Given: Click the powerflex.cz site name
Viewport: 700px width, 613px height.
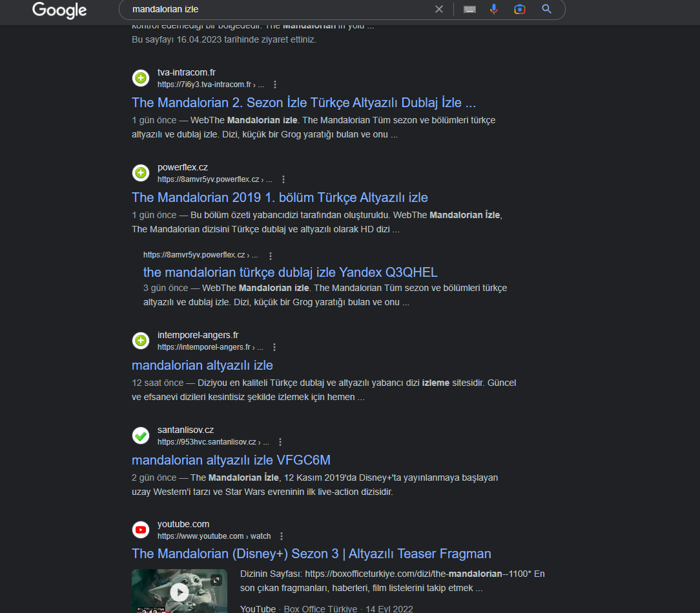Looking at the screenshot, I should (x=183, y=167).
